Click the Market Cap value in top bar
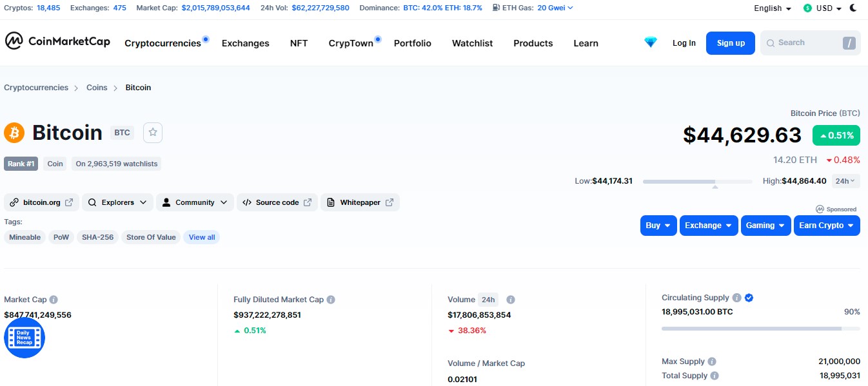Screen dimensions: 868x386 coord(215,8)
